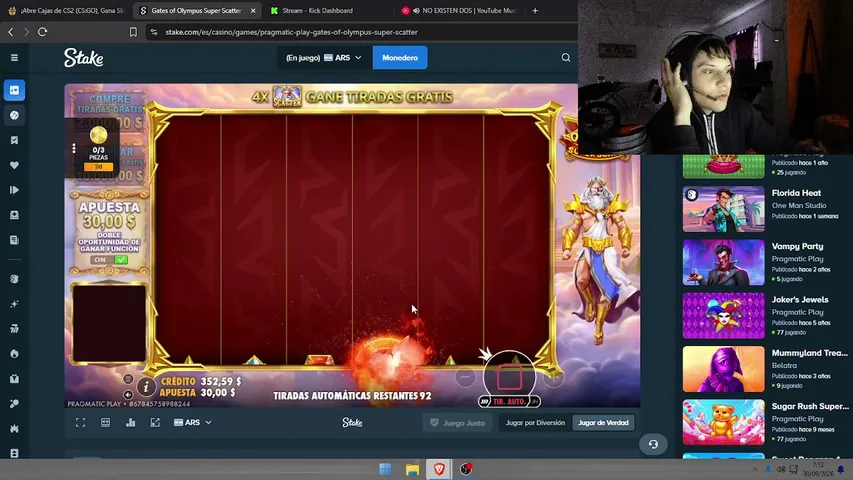Open a new browser tab
Screen dimensions: 853x480
tap(535, 10)
